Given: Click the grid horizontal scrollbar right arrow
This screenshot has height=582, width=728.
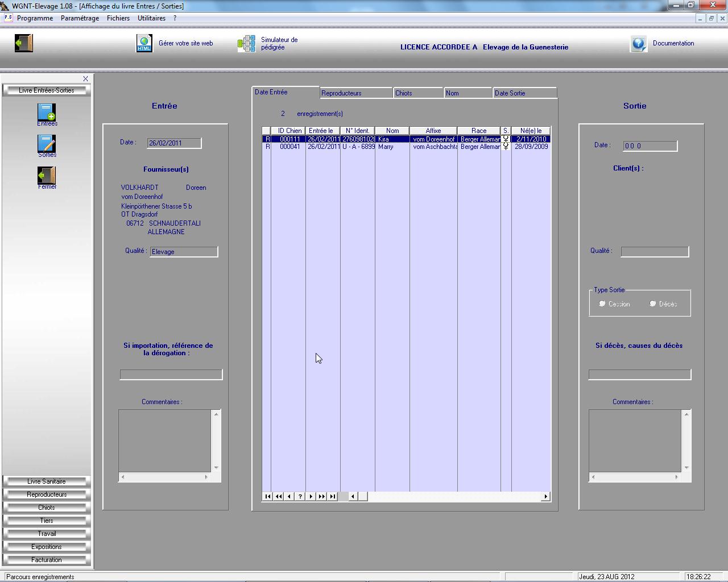Looking at the screenshot, I should [x=545, y=496].
